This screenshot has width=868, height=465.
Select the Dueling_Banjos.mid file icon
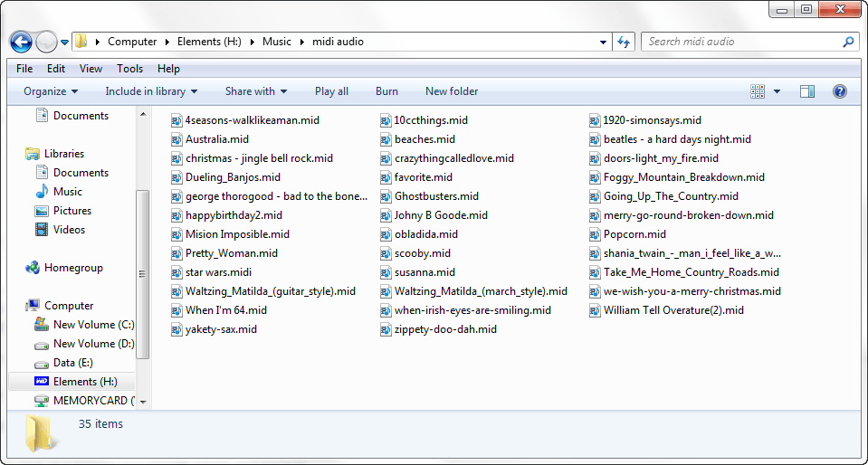pos(176,177)
